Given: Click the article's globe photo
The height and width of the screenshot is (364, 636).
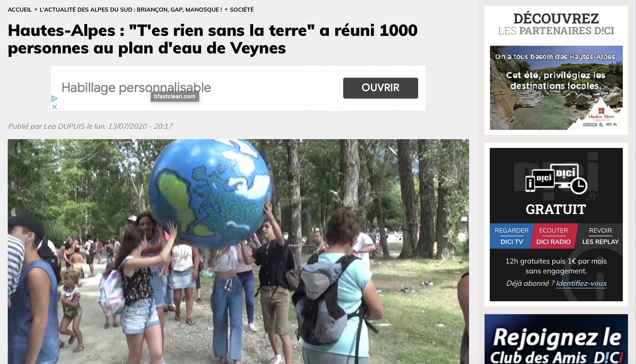Looking at the screenshot, I should tap(238, 251).
